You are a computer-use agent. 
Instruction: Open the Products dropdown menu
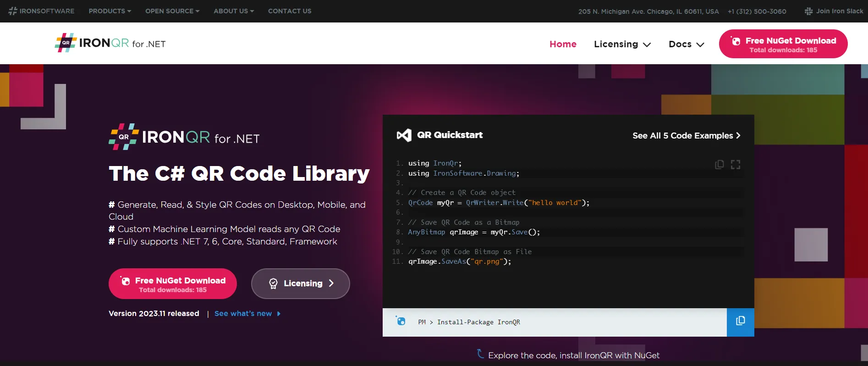tap(110, 11)
